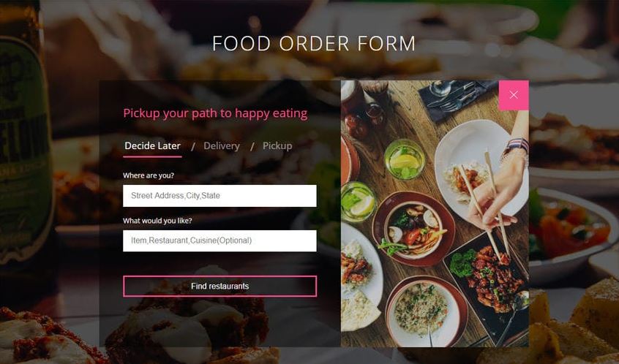Click the "Where are you?" label

coord(149,175)
